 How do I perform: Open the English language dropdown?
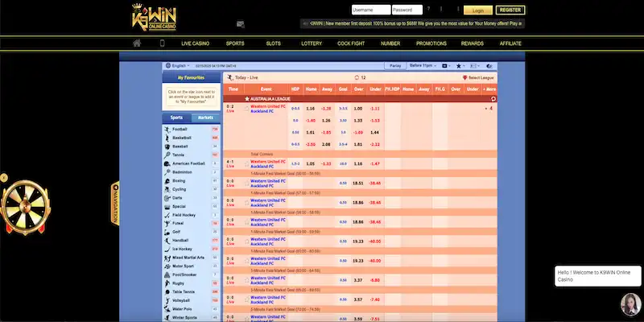coord(177,65)
